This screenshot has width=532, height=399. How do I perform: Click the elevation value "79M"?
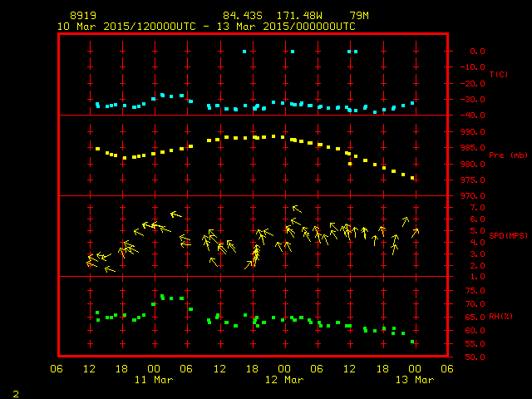coord(359,16)
